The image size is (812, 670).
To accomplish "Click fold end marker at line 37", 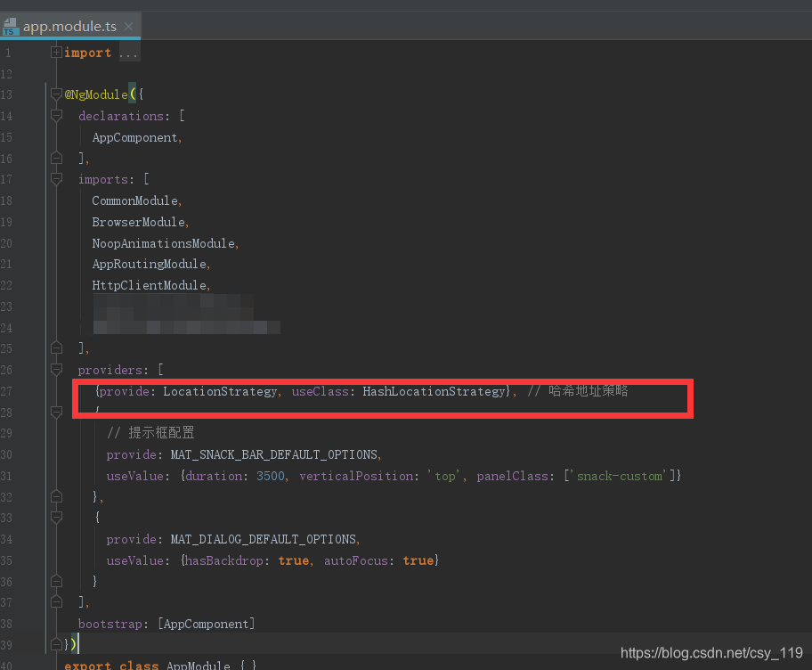I will tap(56, 601).
